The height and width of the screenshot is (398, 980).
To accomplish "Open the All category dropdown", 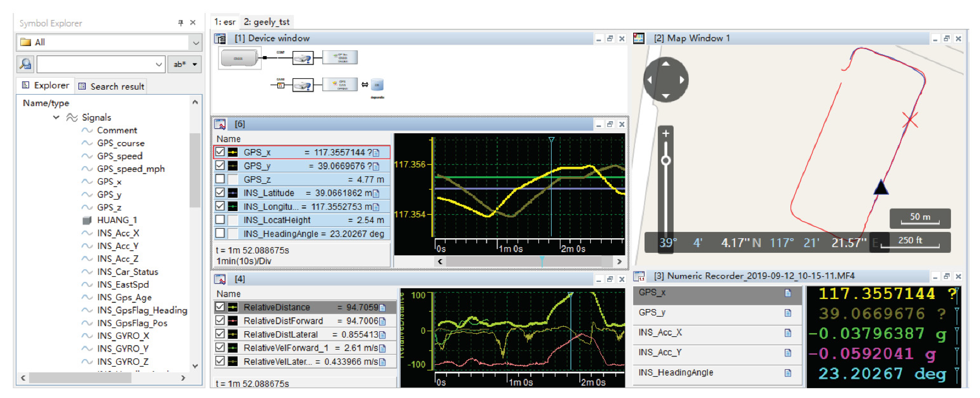I will [x=196, y=43].
